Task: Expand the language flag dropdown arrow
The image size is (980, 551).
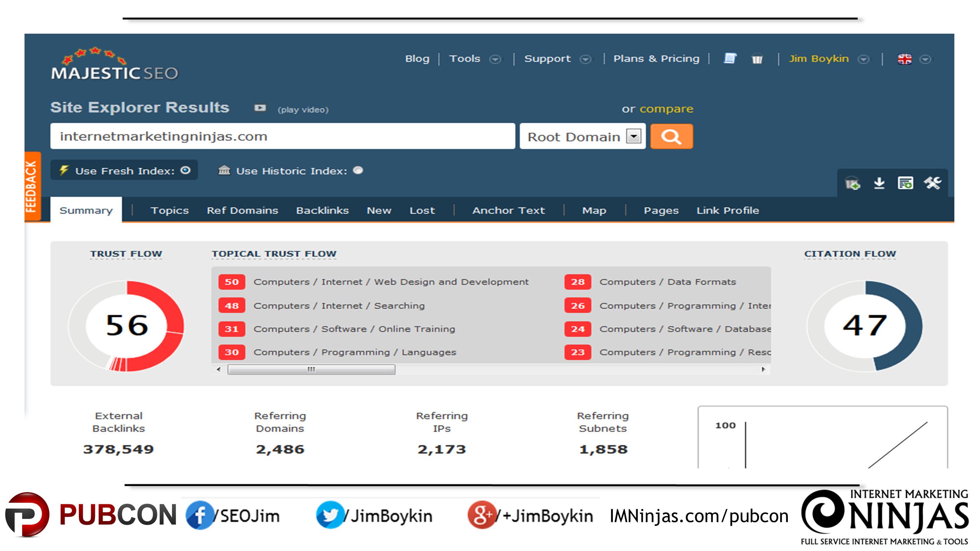Action: pos(925,59)
